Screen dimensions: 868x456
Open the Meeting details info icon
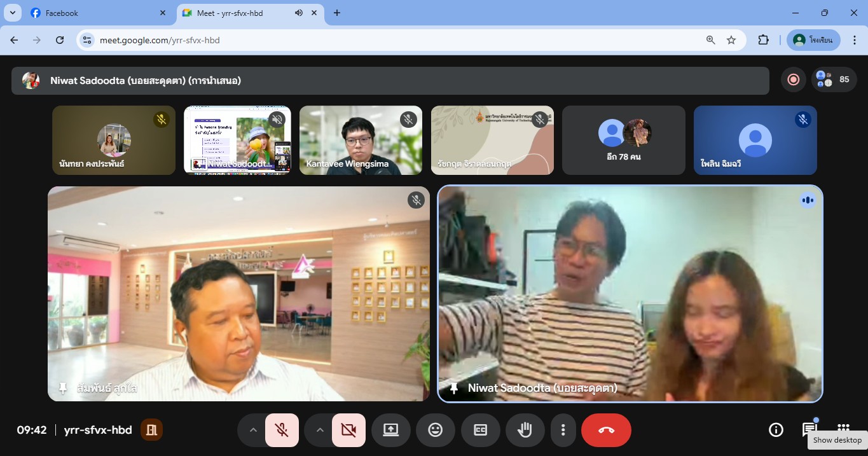[x=776, y=430]
